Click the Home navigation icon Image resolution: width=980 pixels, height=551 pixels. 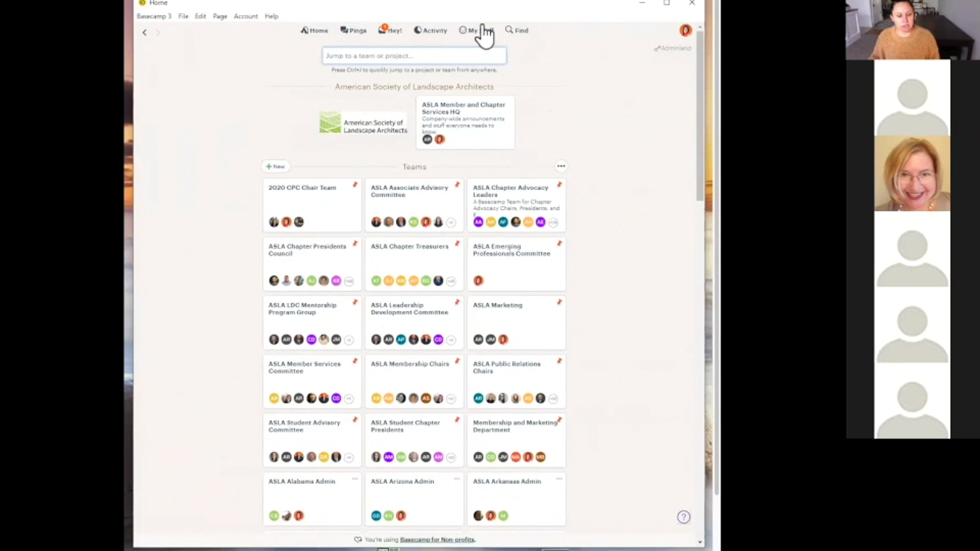pyautogui.click(x=305, y=30)
